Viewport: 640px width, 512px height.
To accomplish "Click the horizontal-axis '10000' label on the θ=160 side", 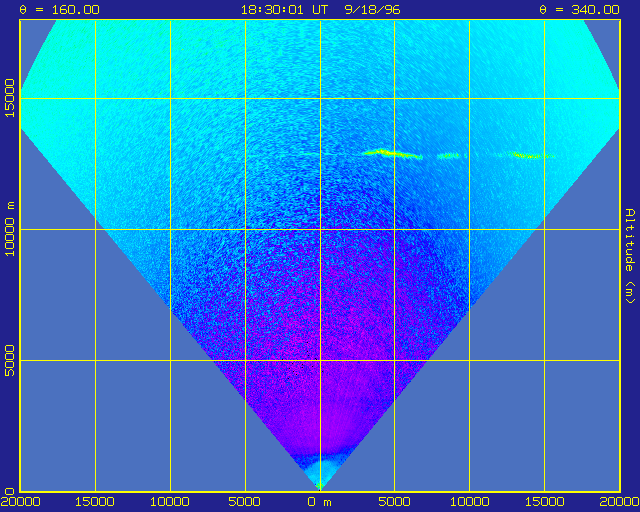I will 170,502.
